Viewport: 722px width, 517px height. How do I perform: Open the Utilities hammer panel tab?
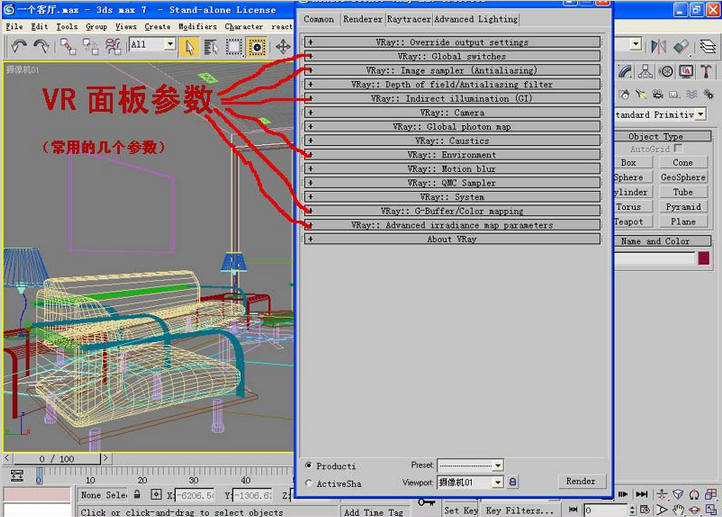pos(706,71)
